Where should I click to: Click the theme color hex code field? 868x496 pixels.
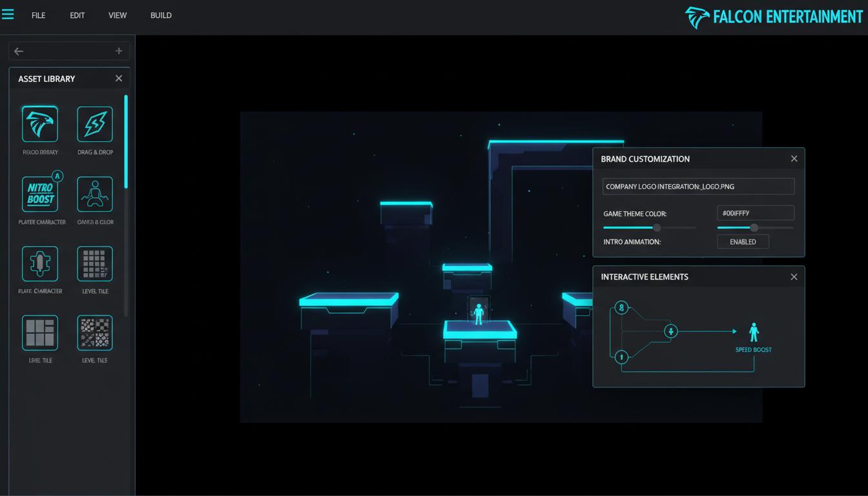pos(755,213)
